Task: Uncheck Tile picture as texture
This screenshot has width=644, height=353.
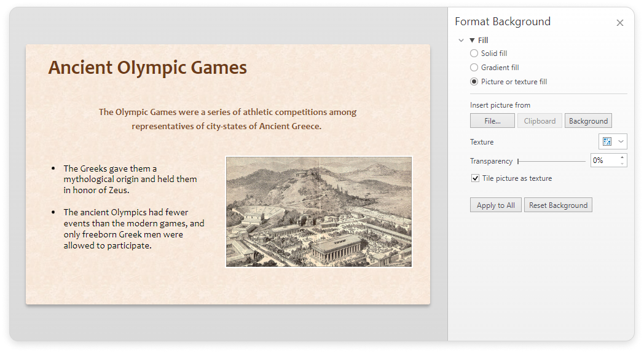Action: coord(475,178)
